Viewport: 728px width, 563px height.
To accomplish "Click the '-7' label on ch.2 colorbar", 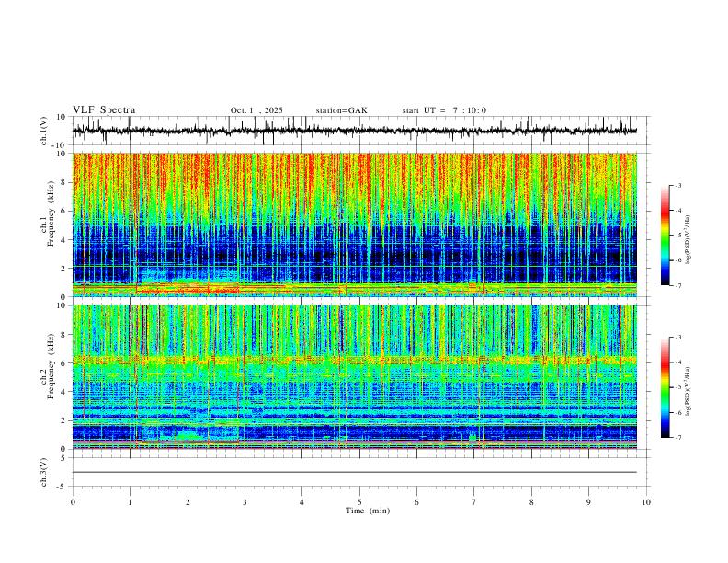I will point(677,438).
